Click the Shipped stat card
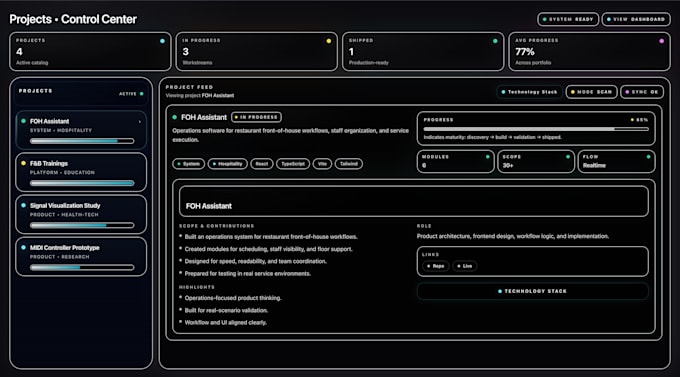The width and height of the screenshot is (680, 377). point(423,51)
